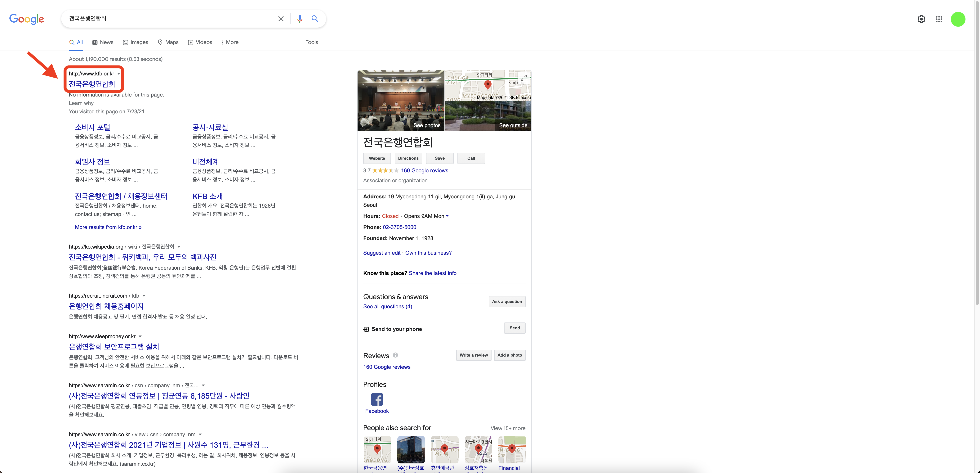The width and height of the screenshot is (980, 473).
Task: Click the phone number 02-3705-5000
Action: pyautogui.click(x=399, y=227)
